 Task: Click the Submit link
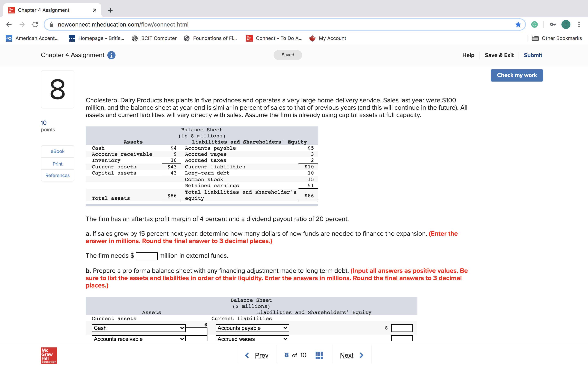click(533, 55)
